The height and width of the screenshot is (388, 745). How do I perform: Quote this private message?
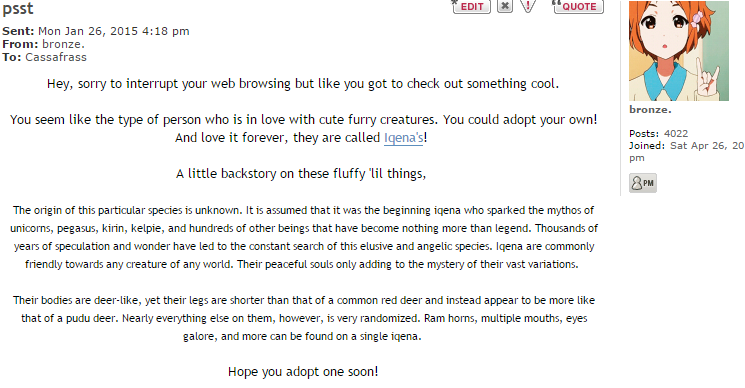[578, 7]
